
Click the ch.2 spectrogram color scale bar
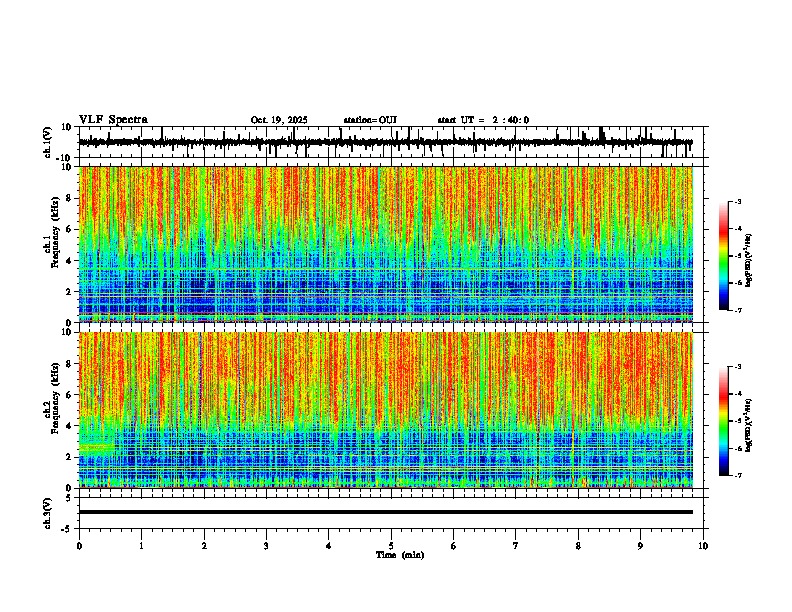(x=724, y=421)
